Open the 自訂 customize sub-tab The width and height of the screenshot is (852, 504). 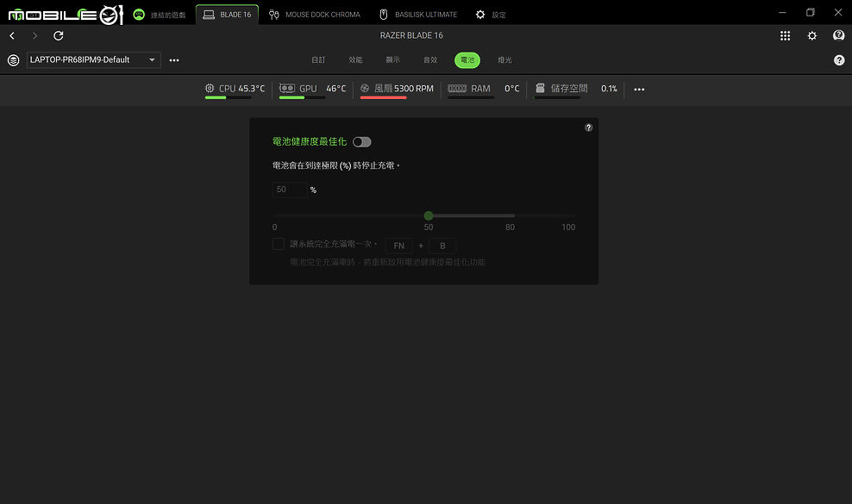tap(318, 59)
